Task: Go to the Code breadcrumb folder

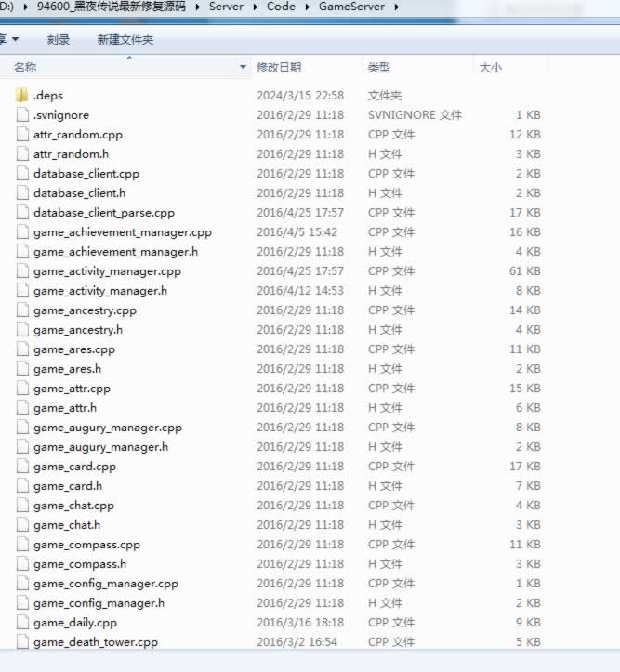Action: pos(281,7)
